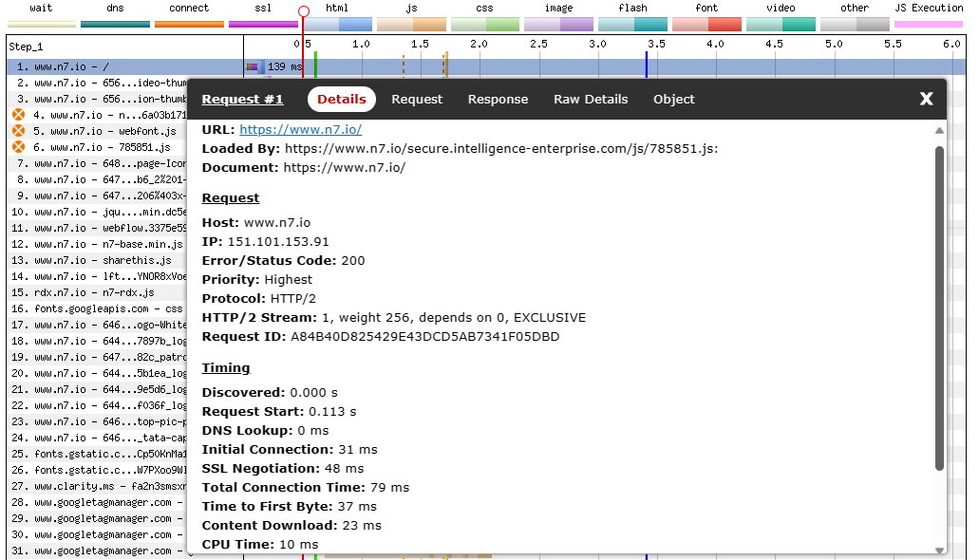
Task: Click the Request #1 heading link
Action: coord(242,99)
